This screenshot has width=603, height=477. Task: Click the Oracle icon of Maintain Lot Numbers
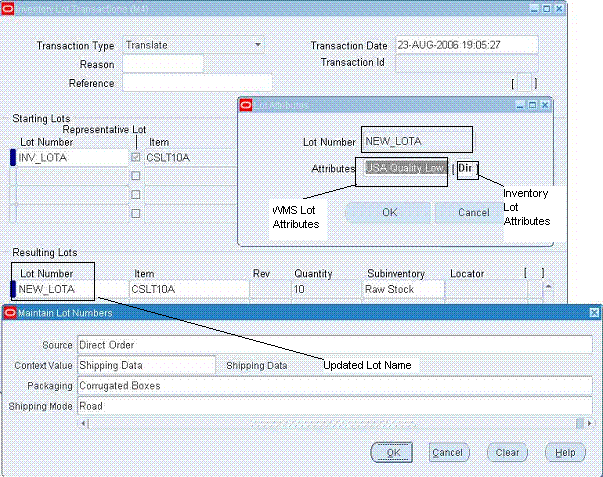click(x=10, y=313)
